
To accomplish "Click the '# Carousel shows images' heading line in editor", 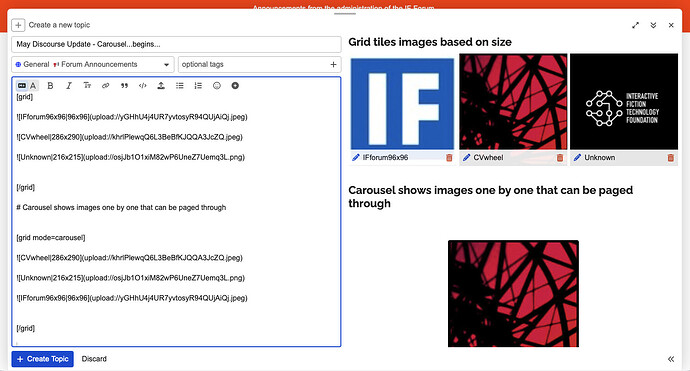I will [121, 207].
